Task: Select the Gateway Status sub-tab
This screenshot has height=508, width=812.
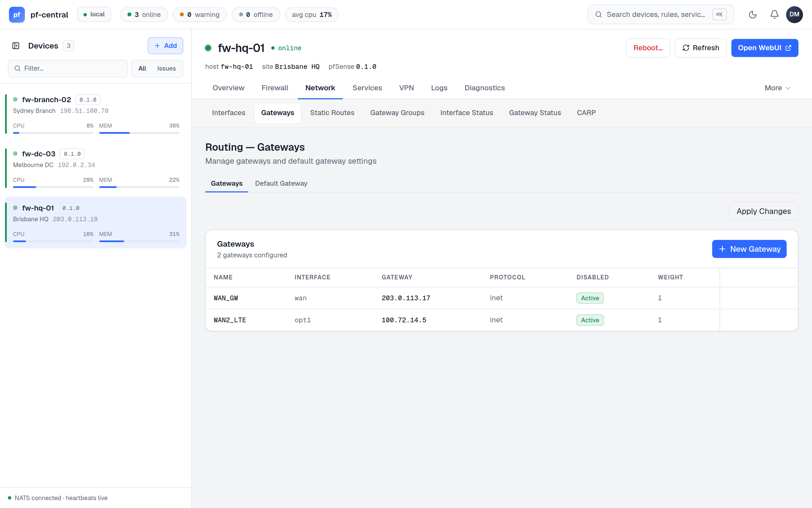Action: (x=535, y=113)
